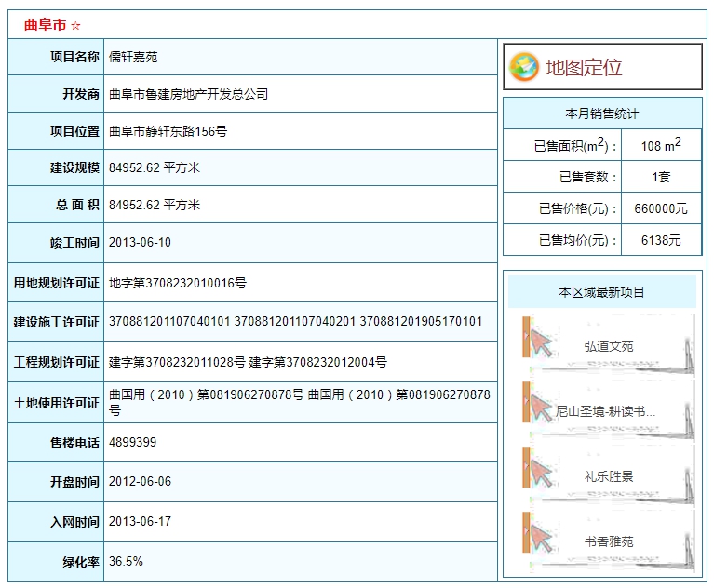714x588 pixels.
Task: Click the 竣工时间 label cell
Action: pyautogui.click(x=56, y=243)
